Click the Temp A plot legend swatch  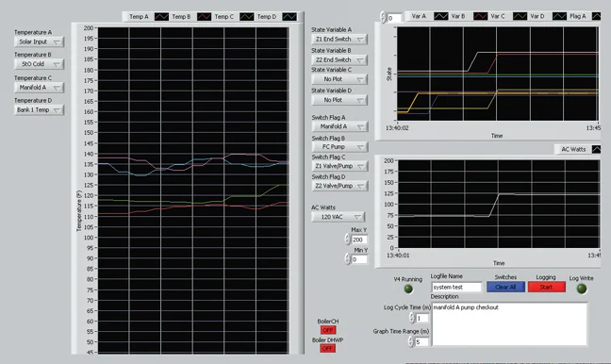pos(162,17)
